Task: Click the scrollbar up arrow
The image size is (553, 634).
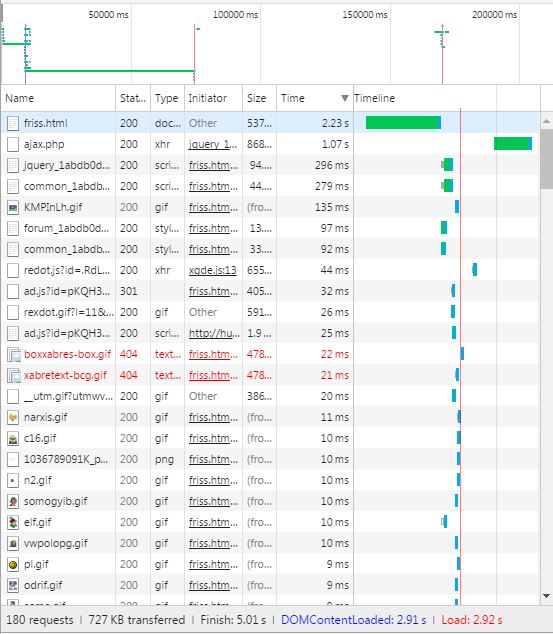Action: pos(546,121)
